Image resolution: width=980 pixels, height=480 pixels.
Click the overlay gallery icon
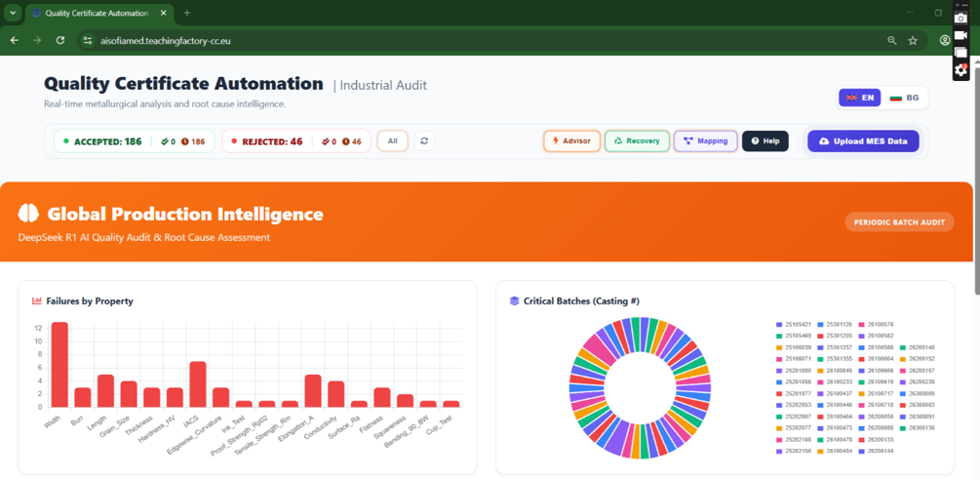[x=960, y=53]
